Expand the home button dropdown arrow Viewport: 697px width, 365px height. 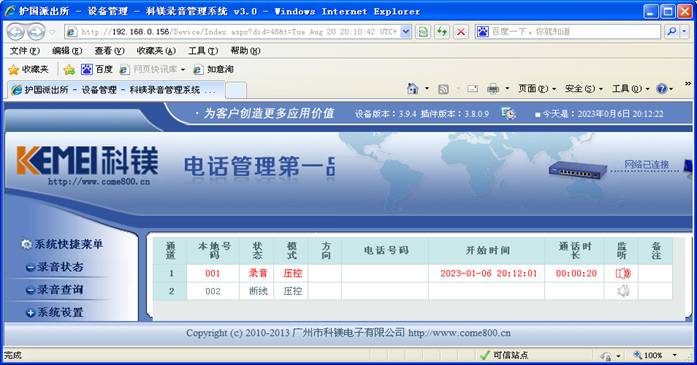(427, 89)
